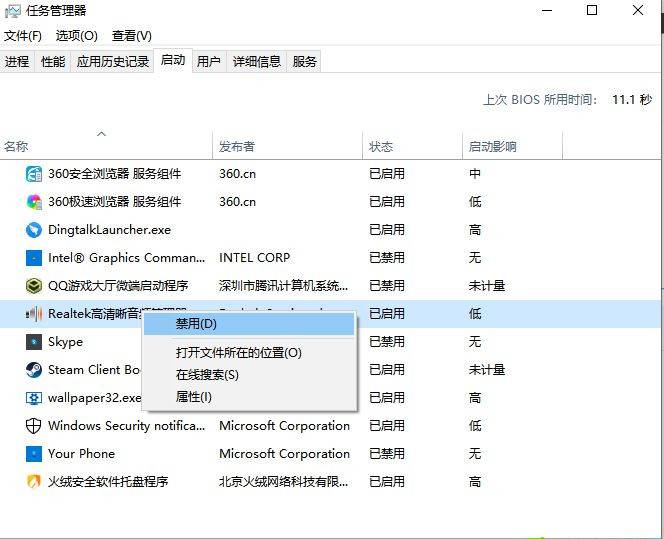Select the QQ游戏大厅 startup icon
This screenshot has width=664, height=539.
pyautogui.click(x=33, y=286)
